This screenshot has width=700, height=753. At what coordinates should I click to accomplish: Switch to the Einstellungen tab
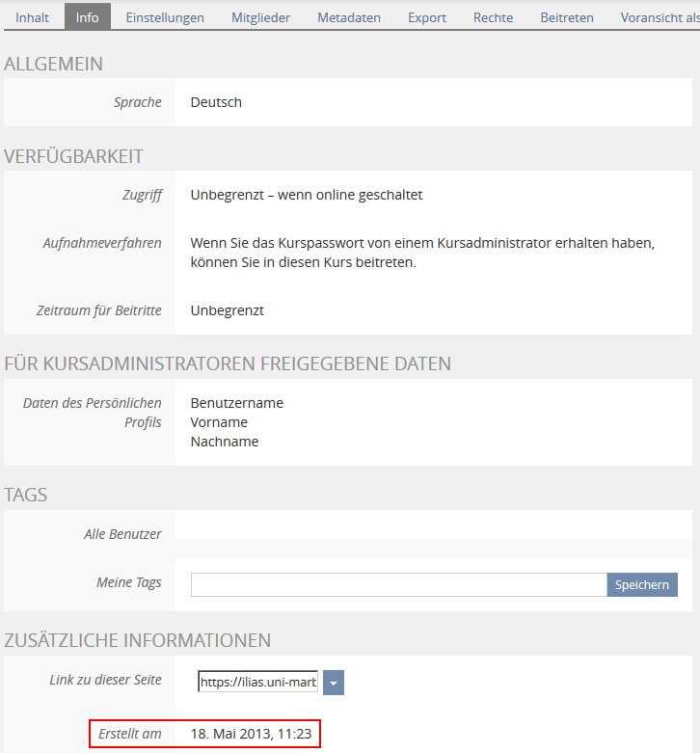tap(165, 17)
